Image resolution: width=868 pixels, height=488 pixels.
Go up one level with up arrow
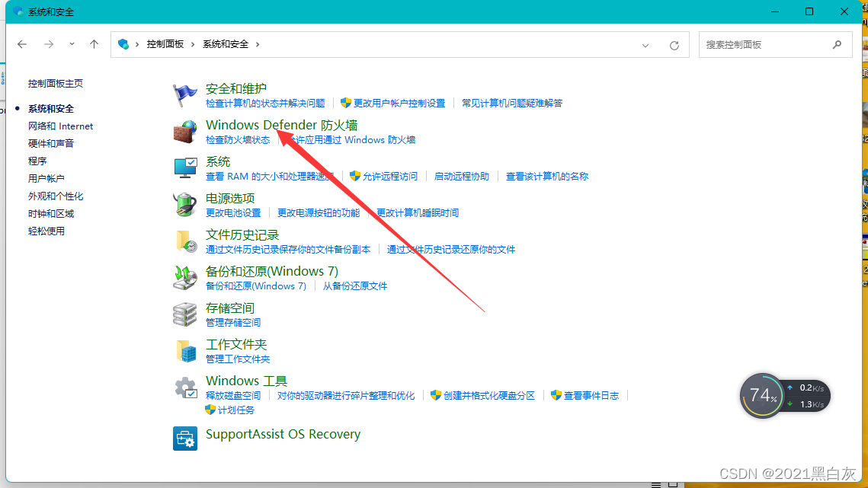pyautogui.click(x=94, y=44)
